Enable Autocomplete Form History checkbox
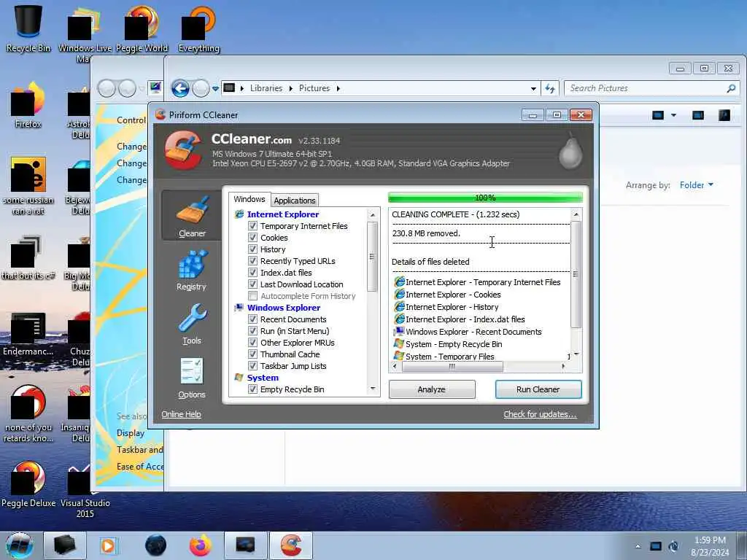 (253, 296)
